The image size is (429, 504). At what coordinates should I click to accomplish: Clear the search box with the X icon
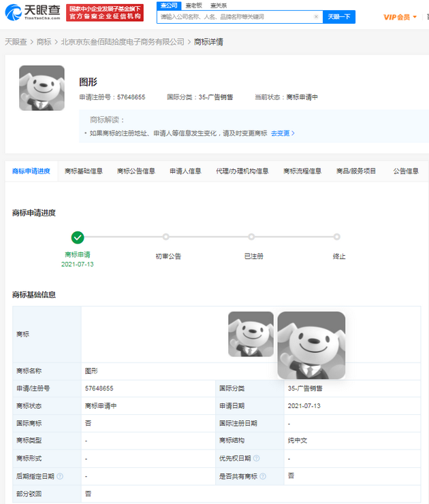(316, 17)
